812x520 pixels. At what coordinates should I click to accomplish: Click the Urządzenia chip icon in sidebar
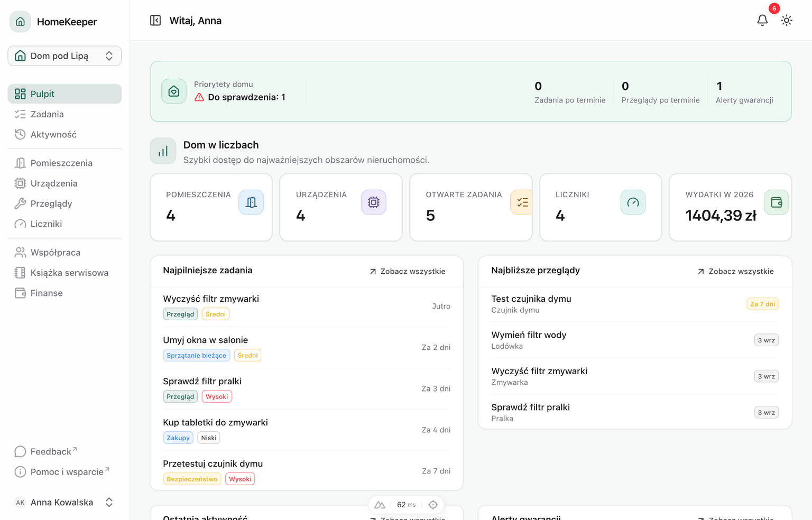point(20,183)
